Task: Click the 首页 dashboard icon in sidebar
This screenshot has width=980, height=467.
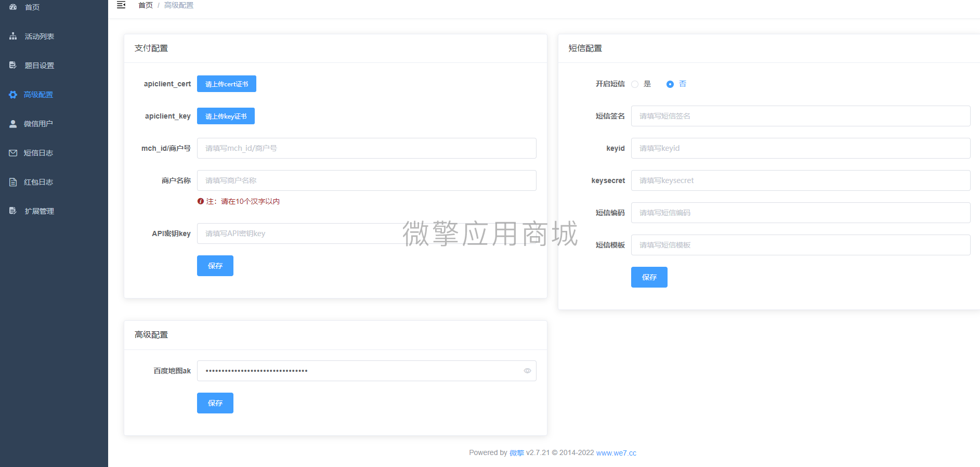Action: click(13, 7)
